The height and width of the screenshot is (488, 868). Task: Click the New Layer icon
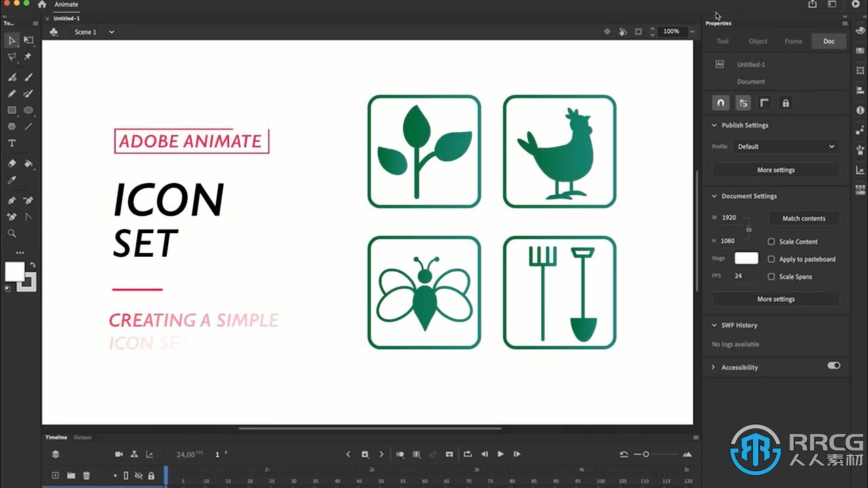click(56, 476)
